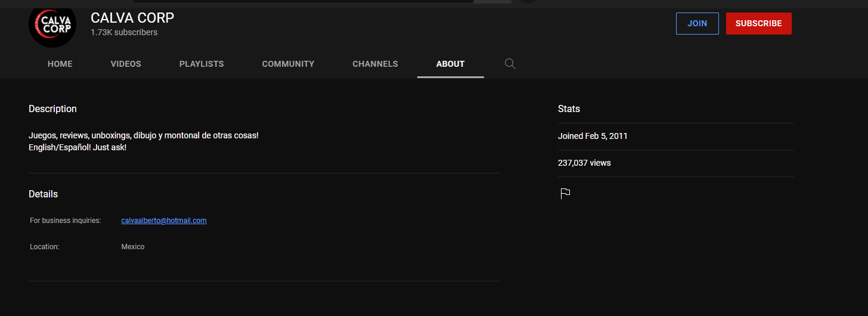Click the 'Juegos, reviews, unboxings' description line

point(144,136)
